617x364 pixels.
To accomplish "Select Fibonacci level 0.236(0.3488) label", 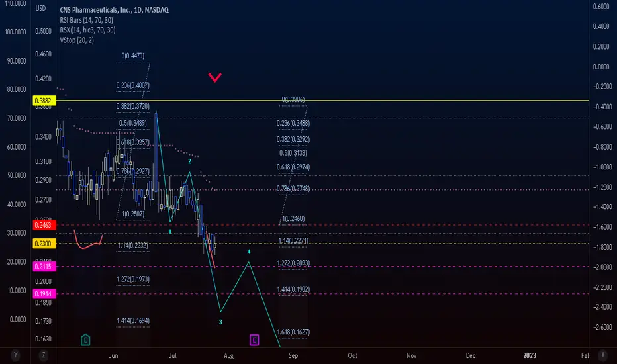I will (x=293, y=123).
